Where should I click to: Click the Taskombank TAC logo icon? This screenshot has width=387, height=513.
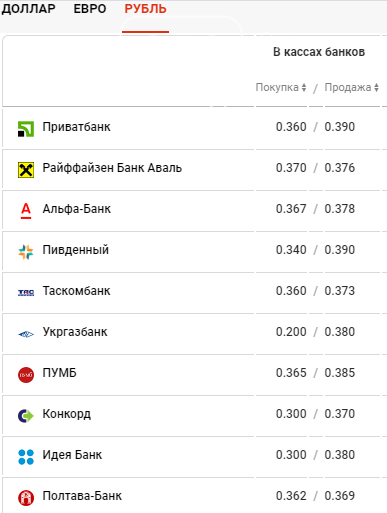26,293
